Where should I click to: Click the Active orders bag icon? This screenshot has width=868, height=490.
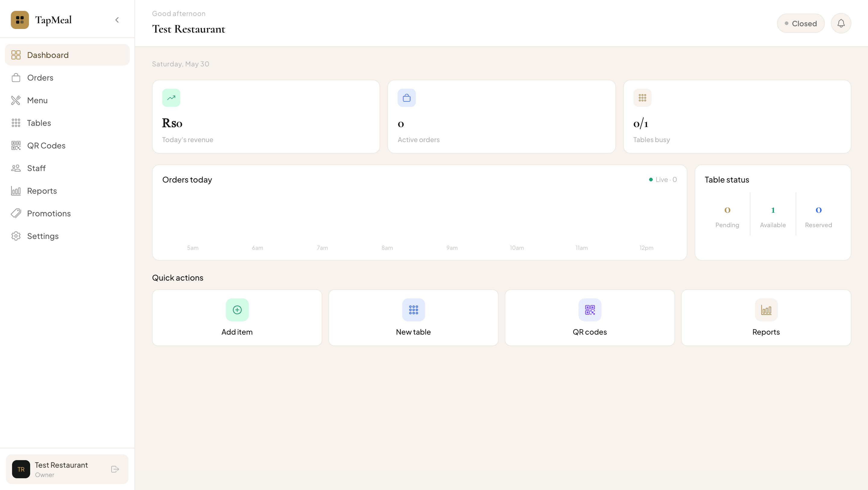click(407, 98)
